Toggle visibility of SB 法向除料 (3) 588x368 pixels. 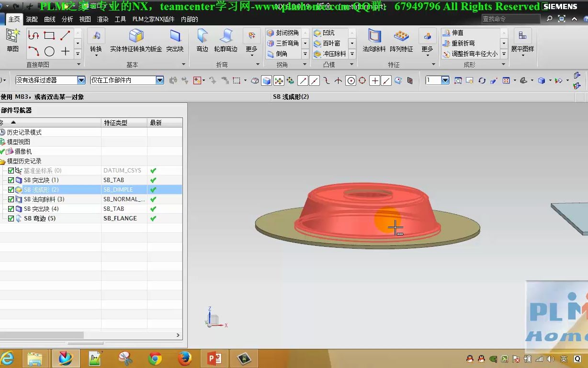coord(11,199)
